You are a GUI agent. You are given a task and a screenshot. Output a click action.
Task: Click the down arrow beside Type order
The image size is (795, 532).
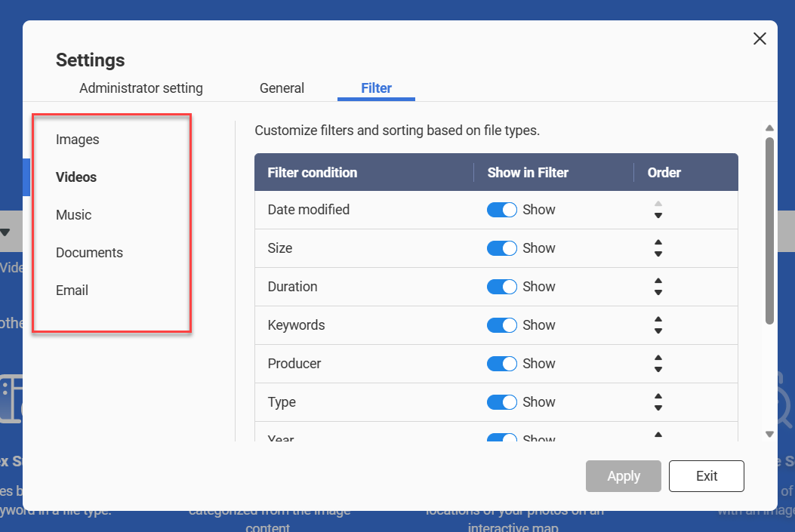658,407
